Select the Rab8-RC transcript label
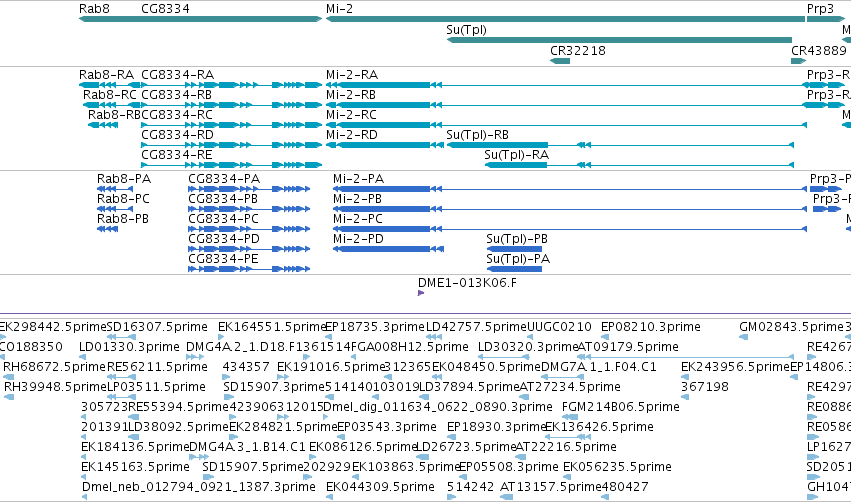The height and width of the screenshot is (502, 851). (x=110, y=94)
